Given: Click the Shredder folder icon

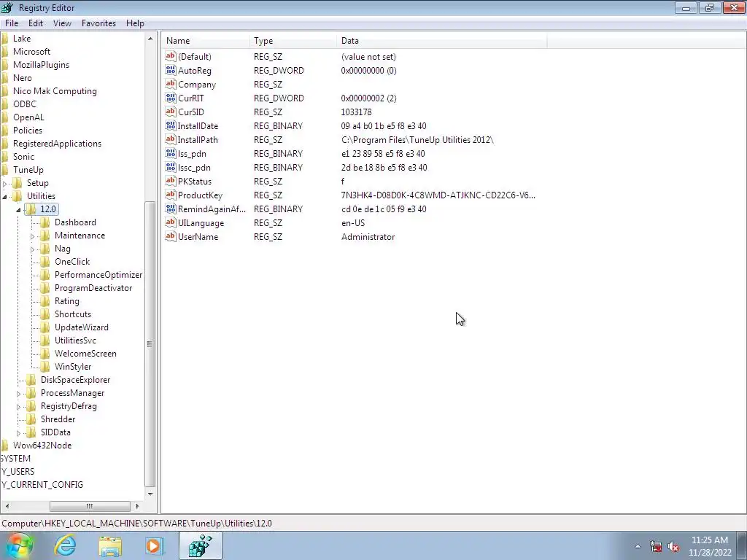Looking at the screenshot, I should [x=31, y=419].
